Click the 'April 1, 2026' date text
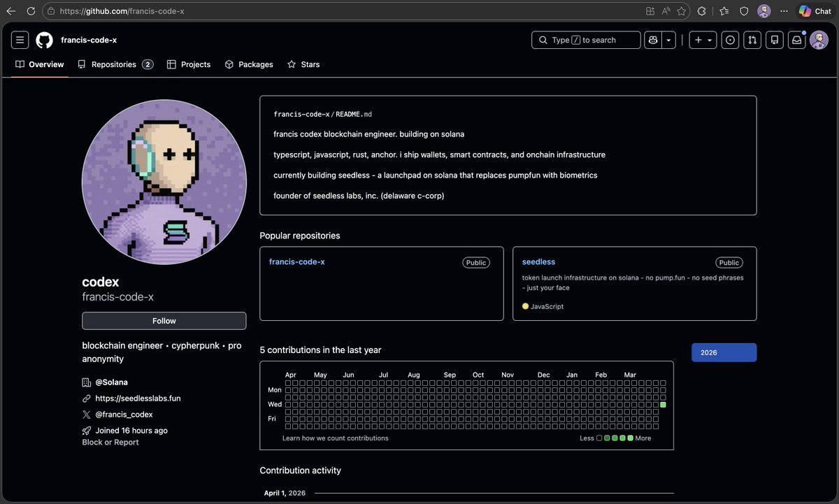Viewport: 839px width, 504px height. 285,494
